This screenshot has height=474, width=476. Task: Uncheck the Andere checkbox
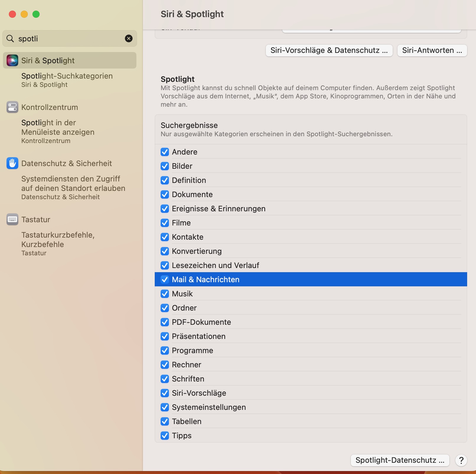[165, 152]
